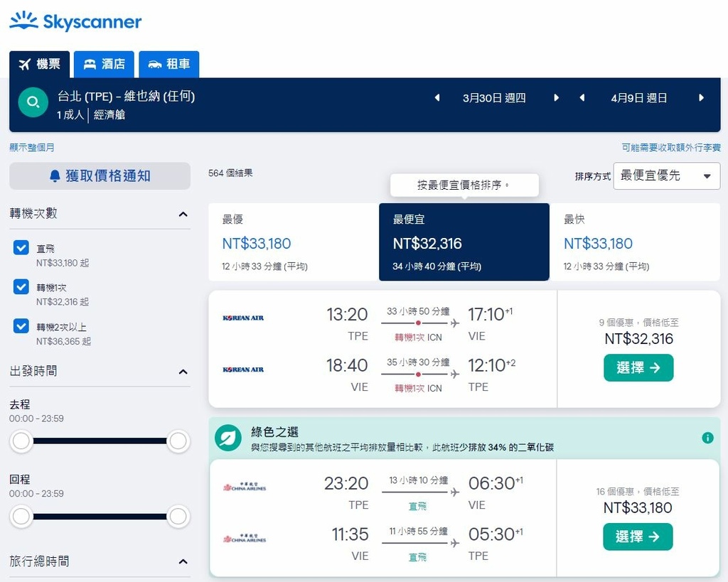
Task: Click the green search magnifier icon
Action: click(33, 103)
